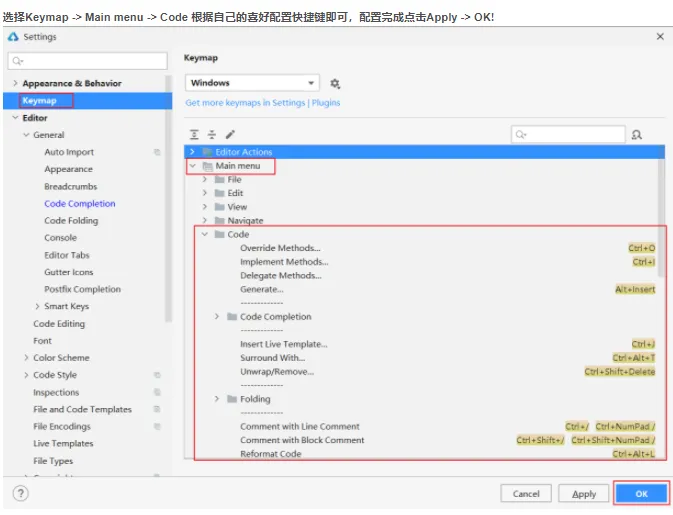Open 'Get more keymaps in Settings | Plugins' link

click(263, 103)
